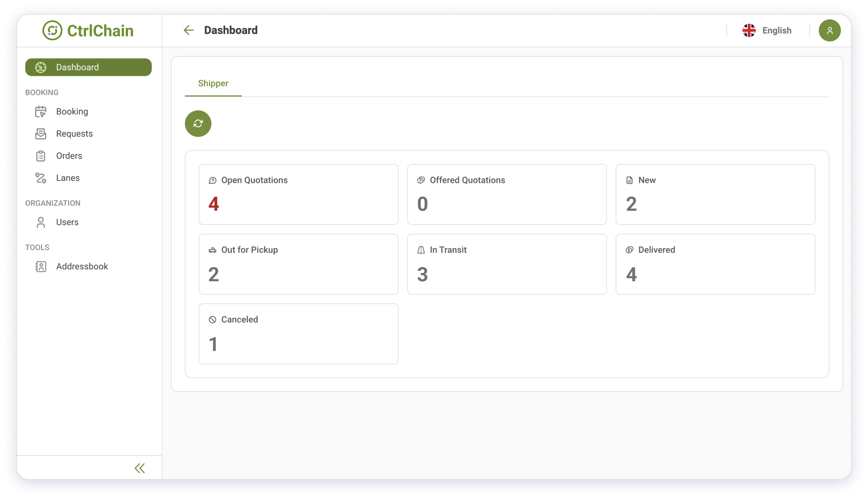Click the 2 count under Out for Pickup
Image resolution: width=868 pixels, height=499 pixels.
point(213,274)
